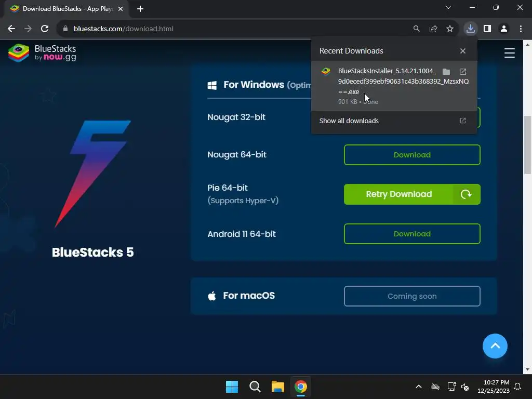Open the clock showing 10:27 PM
This screenshot has width=532, height=399.
494,387
